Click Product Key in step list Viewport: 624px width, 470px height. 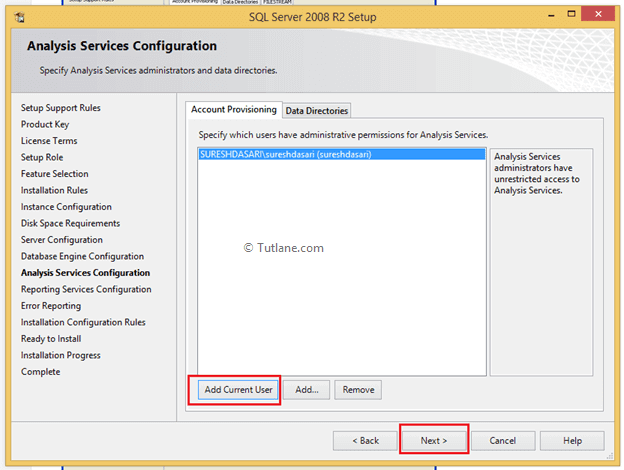45,124
